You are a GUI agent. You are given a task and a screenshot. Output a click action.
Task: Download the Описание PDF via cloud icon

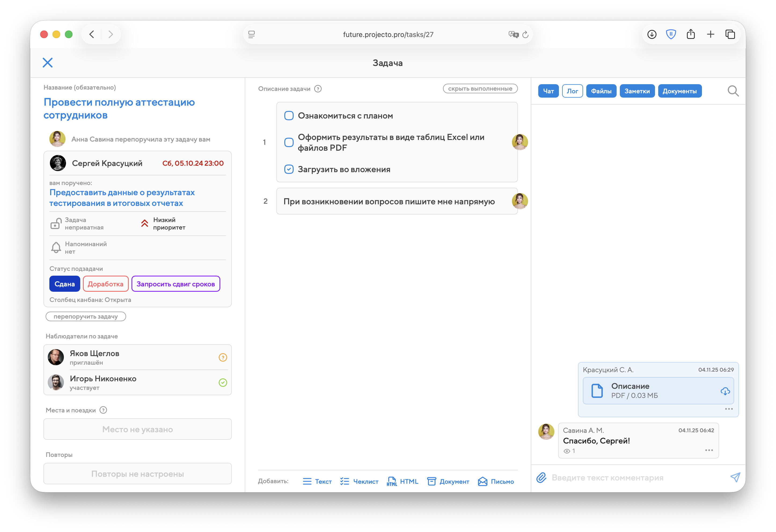coord(725,391)
